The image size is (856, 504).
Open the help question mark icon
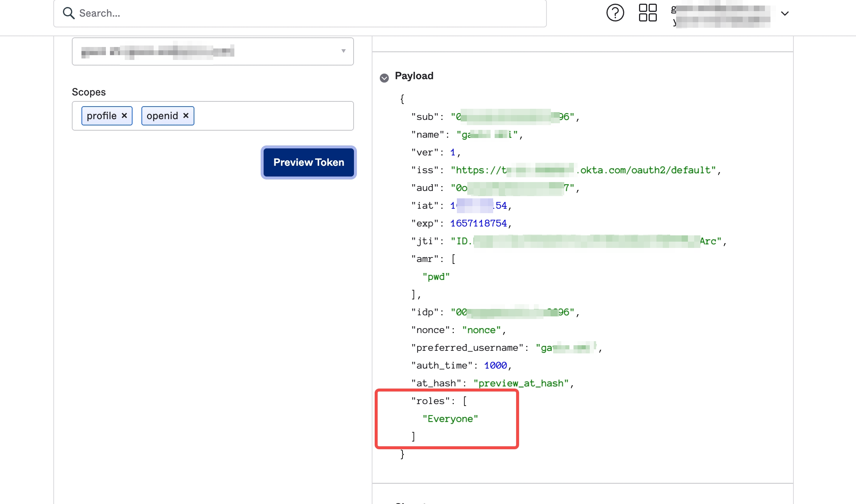coord(615,13)
